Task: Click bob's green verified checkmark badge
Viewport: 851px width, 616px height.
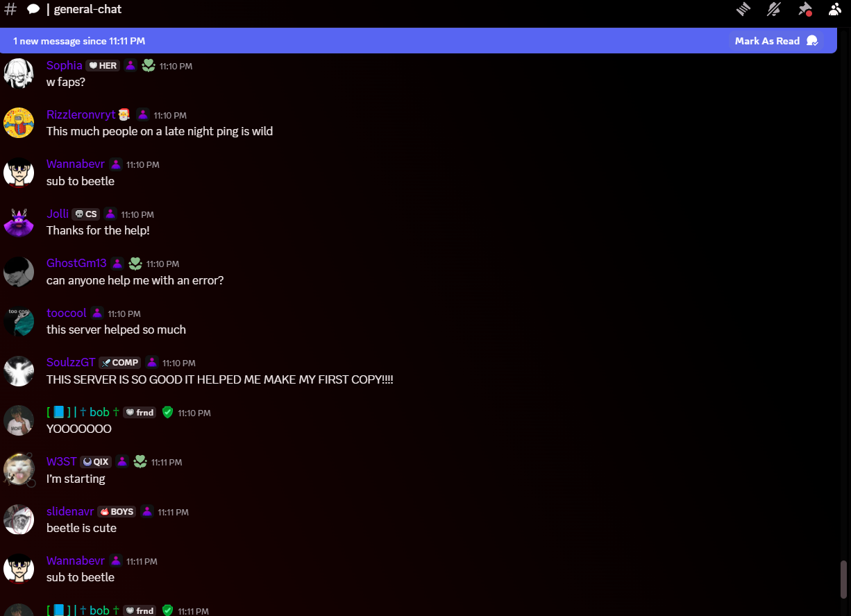Action: (x=167, y=412)
